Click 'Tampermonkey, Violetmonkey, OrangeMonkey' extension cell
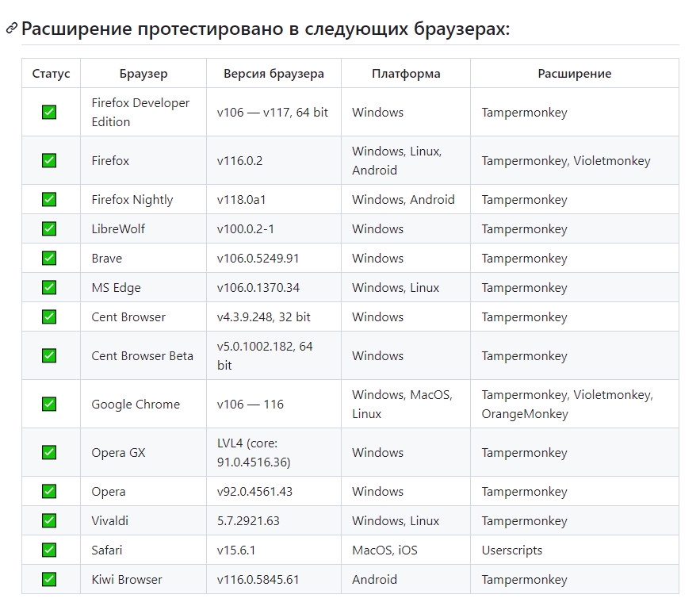700x606 pixels. coord(575,404)
